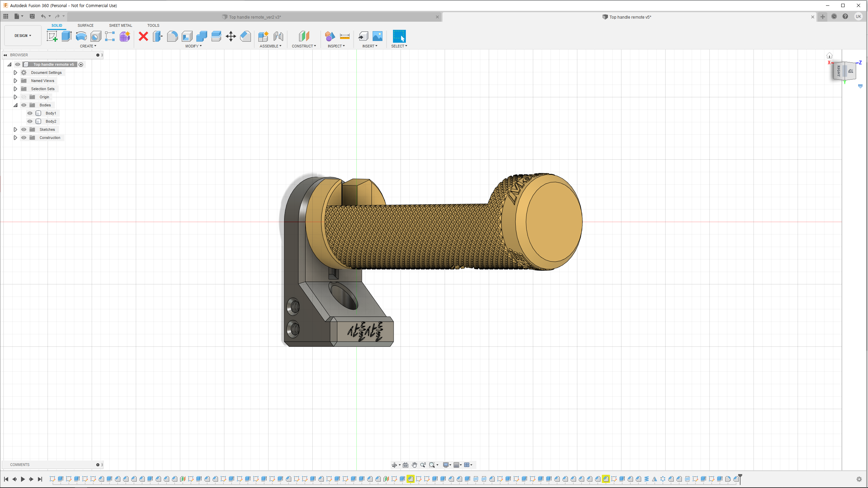The height and width of the screenshot is (488, 868).
Task: Open the Top handle remote_ver2 v3 document
Action: pos(255,17)
